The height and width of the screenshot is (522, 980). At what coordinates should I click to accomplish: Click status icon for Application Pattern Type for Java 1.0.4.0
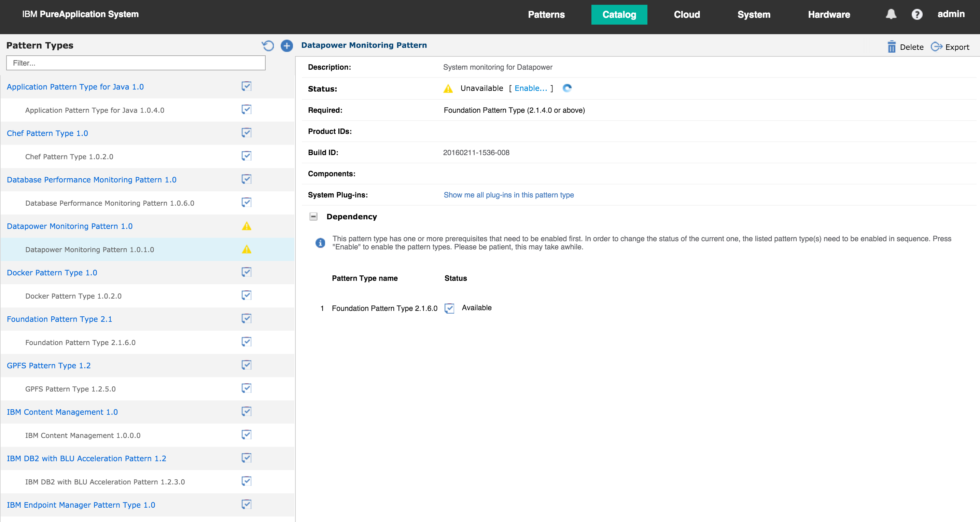(247, 109)
